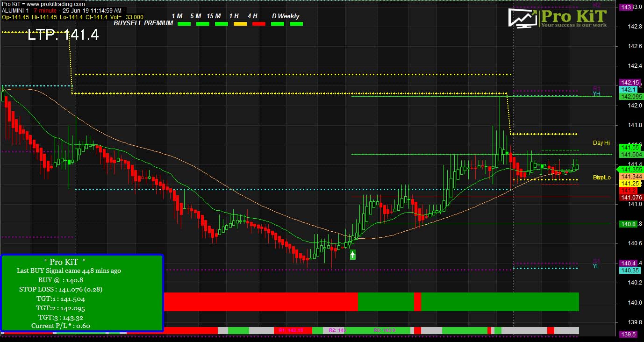Click the green Pro KiT signal info panel

[x=82, y=293]
